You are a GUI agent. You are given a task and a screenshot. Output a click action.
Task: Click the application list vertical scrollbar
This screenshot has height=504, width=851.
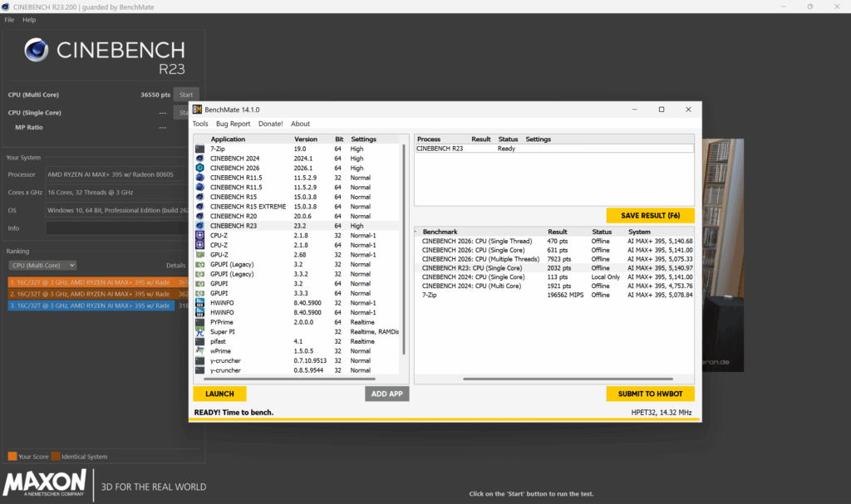(x=404, y=250)
